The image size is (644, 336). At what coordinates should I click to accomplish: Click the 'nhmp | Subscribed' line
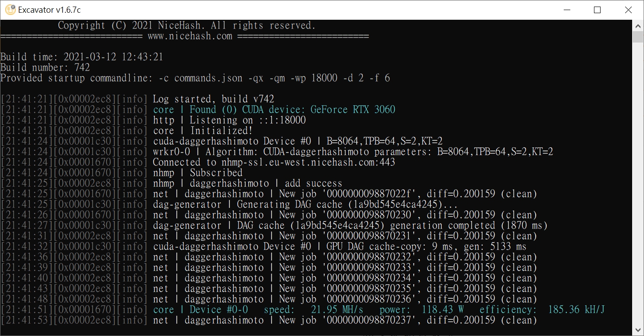[122, 173]
